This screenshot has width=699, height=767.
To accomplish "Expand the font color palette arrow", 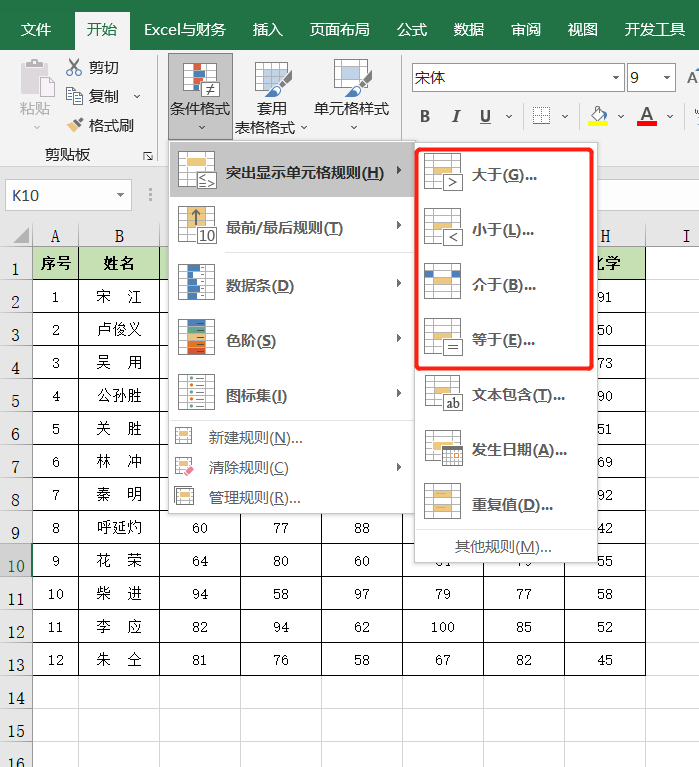I will tap(670, 116).
